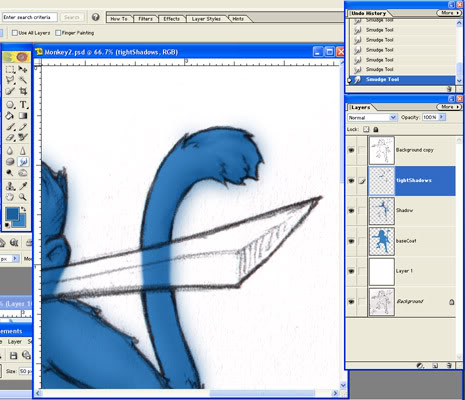The height and width of the screenshot is (400, 465).
Task: Select the Zoom tool
Action: pos(23,197)
